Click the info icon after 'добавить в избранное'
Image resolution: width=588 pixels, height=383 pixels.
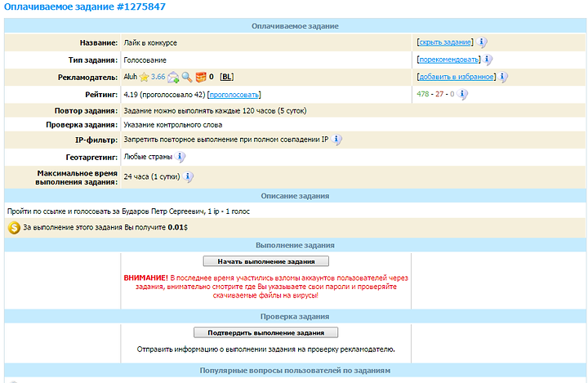[x=503, y=77]
